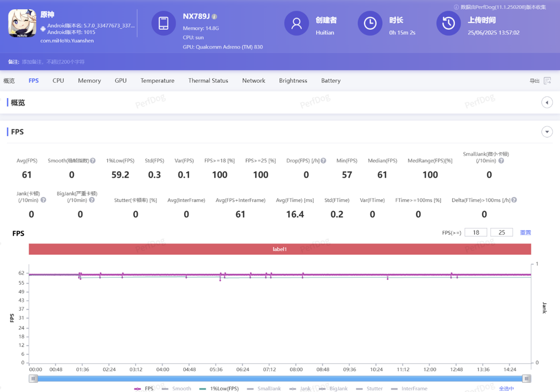Open the help icon next to Smooth
Image resolution: width=560 pixels, height=392 pixels.
coord(93,161)
